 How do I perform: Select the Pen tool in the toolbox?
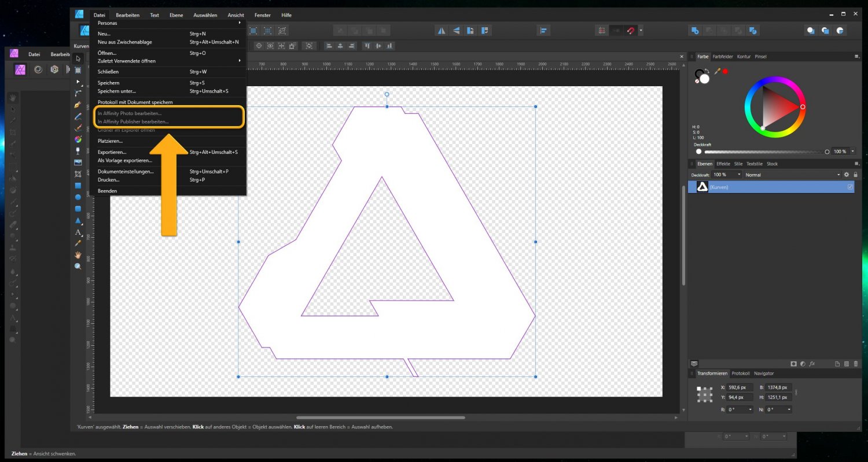[x=78, y=105]
